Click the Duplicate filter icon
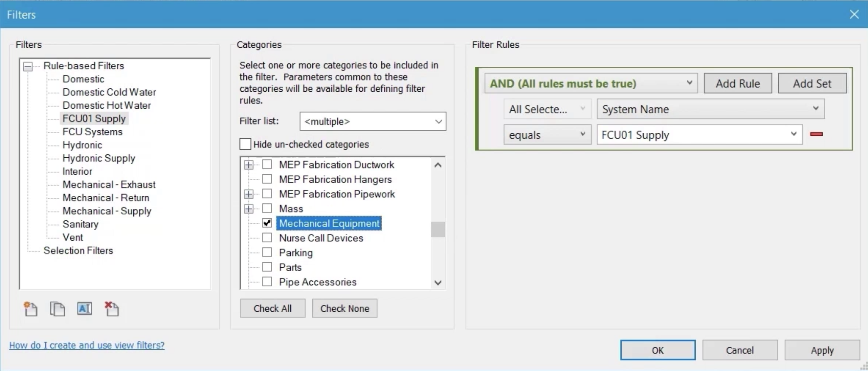Viewport: 868px width, 371px height. pos(57,309)
